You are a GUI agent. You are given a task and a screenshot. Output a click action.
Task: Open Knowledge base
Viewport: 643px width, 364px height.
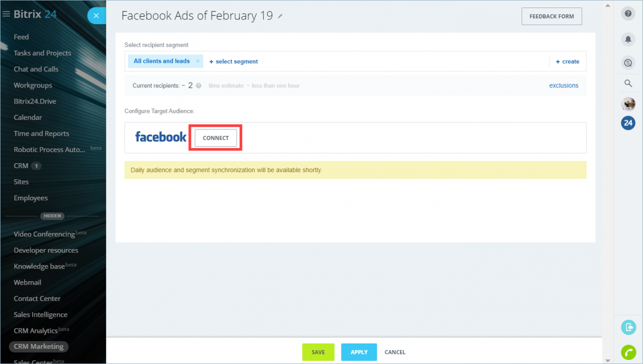(39, 266)
